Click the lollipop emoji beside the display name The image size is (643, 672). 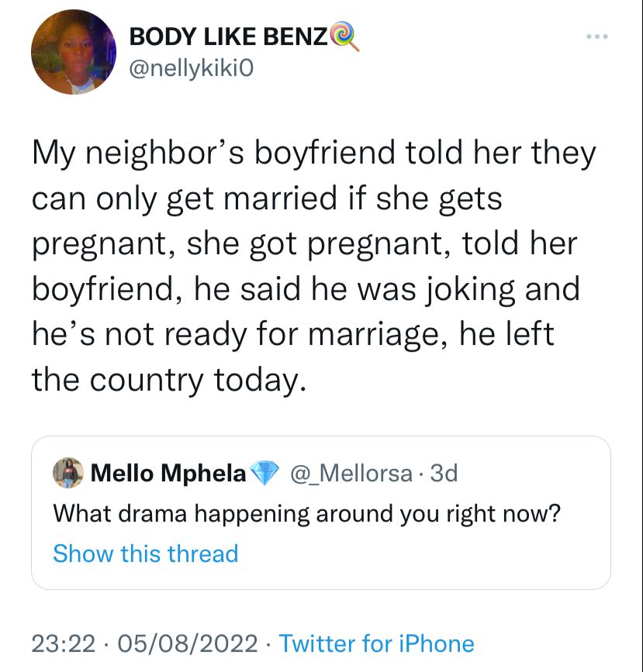coord(344,36)
